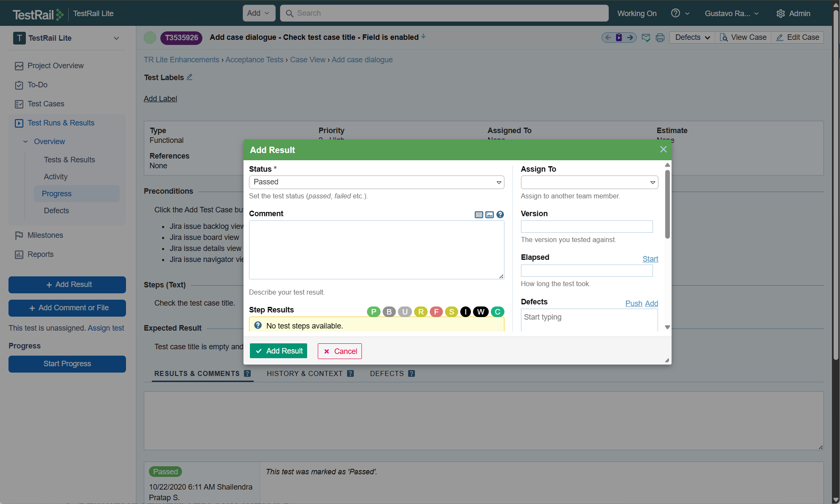Open the comment formatting help icon
Viewport: 840px width, 504px height.
tap(500, 215)
